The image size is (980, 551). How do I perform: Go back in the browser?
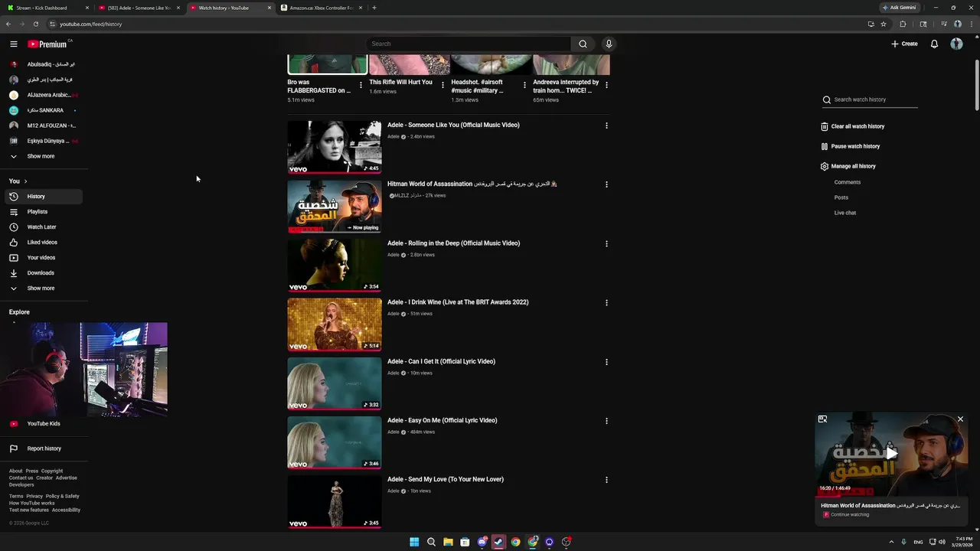tap(8, 24)
